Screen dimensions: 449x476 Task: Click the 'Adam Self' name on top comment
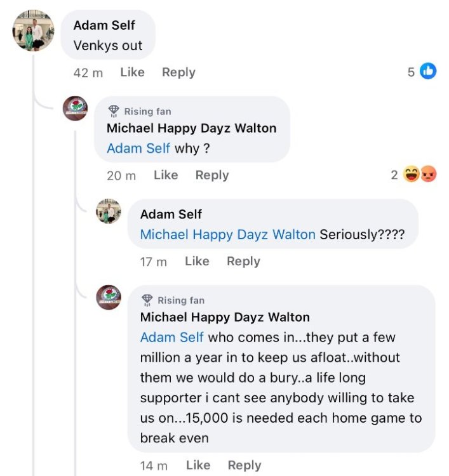pos(104,25)
